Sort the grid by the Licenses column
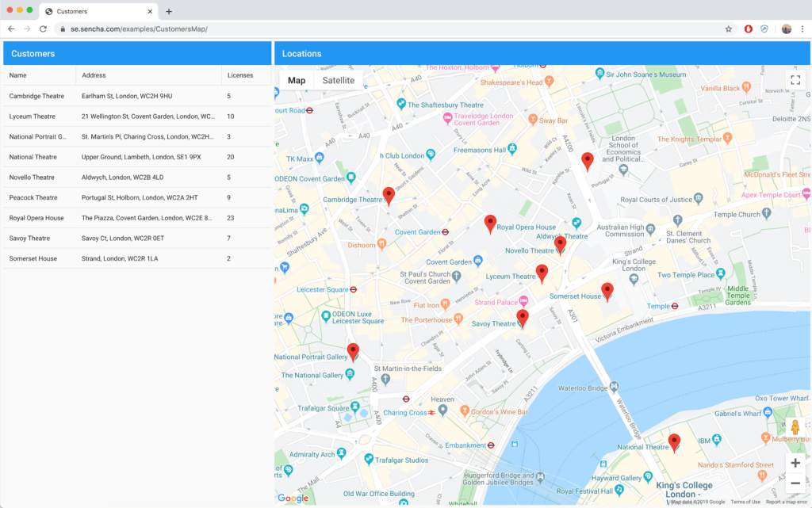Viewport: 812px width, 508px height. point(242,75)
